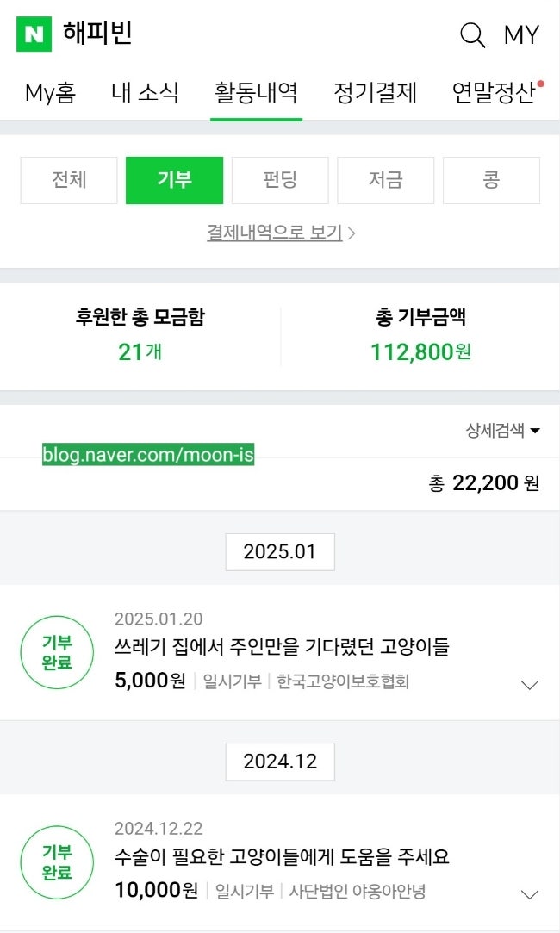Select the 저금 filter
The width and height of the screenshot is (560, 933).
pyautogui.click(x=386, y=180)
